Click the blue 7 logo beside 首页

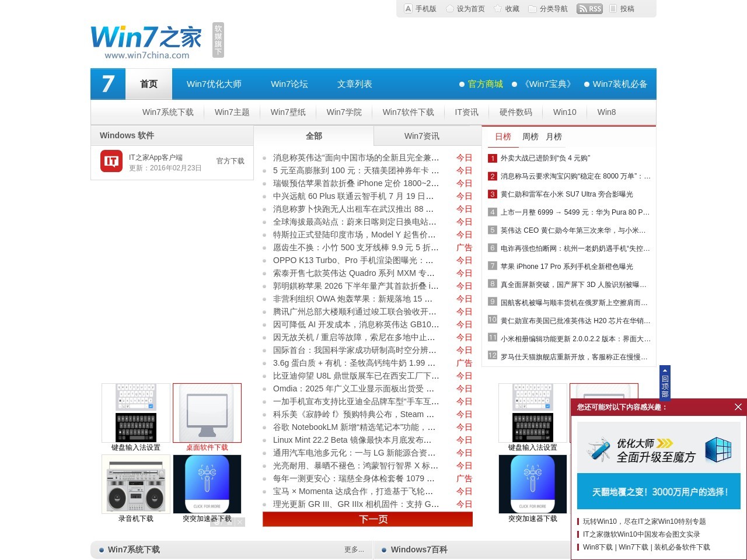(x=107, y=83)
